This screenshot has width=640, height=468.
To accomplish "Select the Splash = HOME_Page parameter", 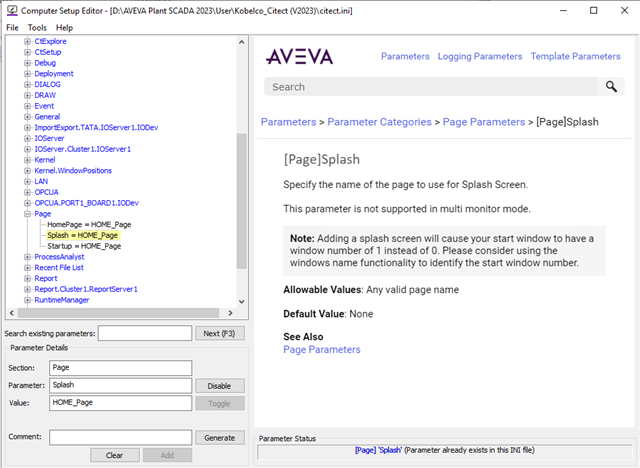I will [82, 235].
